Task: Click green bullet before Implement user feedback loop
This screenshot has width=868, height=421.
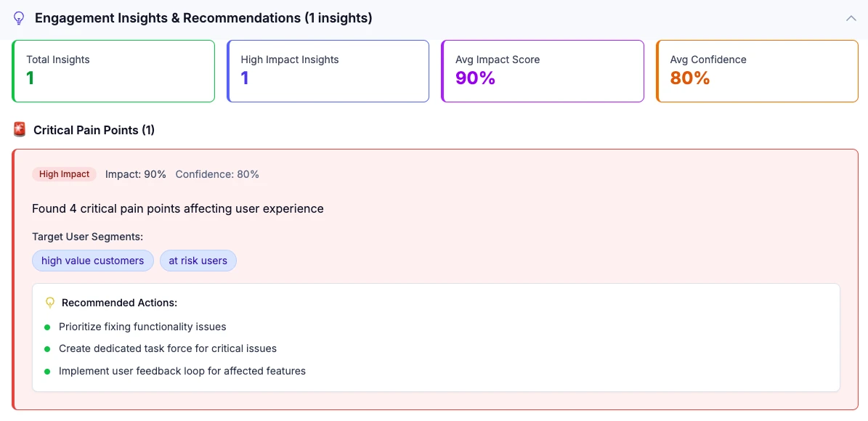Action: [47, 372]
